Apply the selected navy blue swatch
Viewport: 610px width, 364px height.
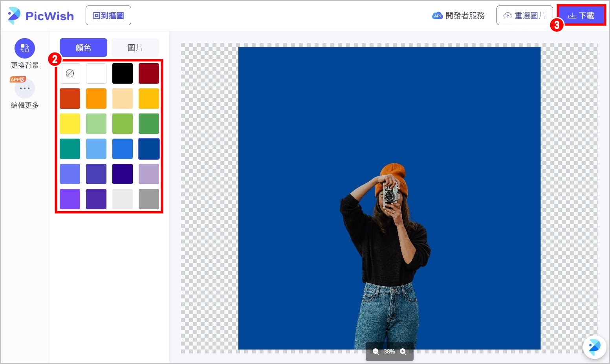149,149
